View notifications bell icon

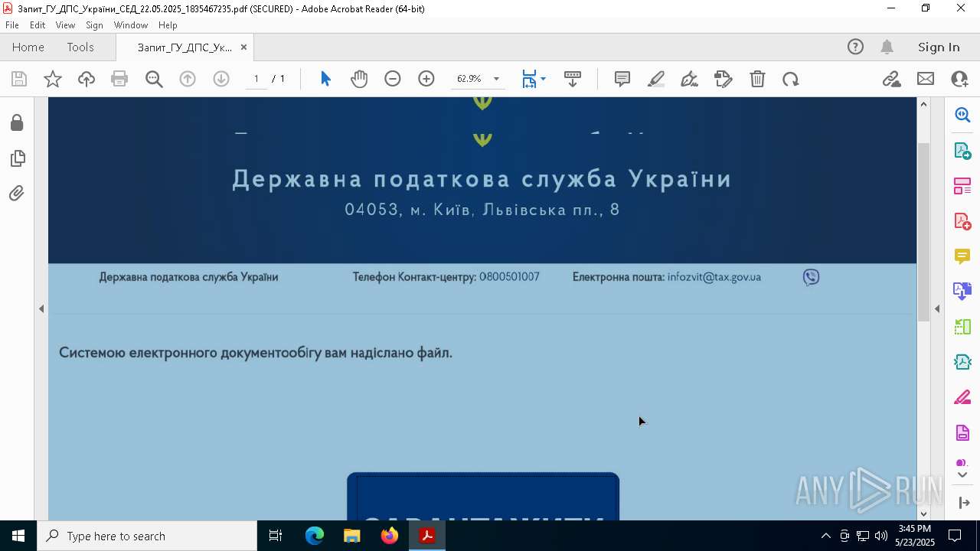pos(887,47)
